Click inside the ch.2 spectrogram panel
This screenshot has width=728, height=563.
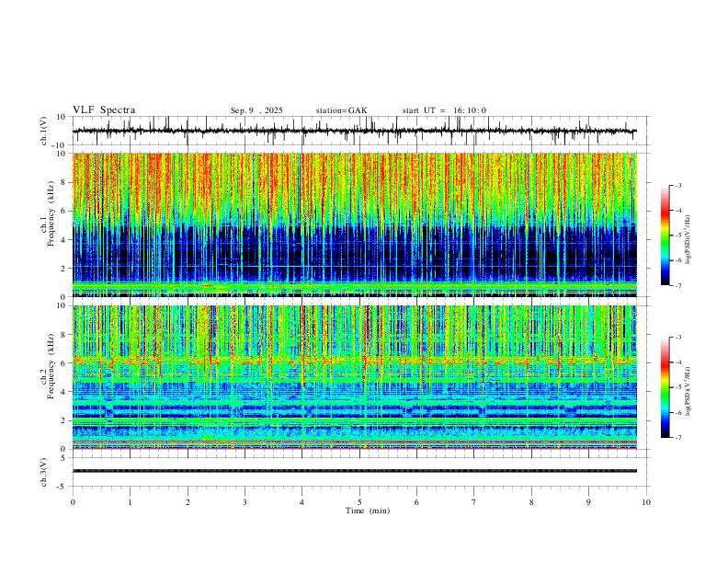354,377
